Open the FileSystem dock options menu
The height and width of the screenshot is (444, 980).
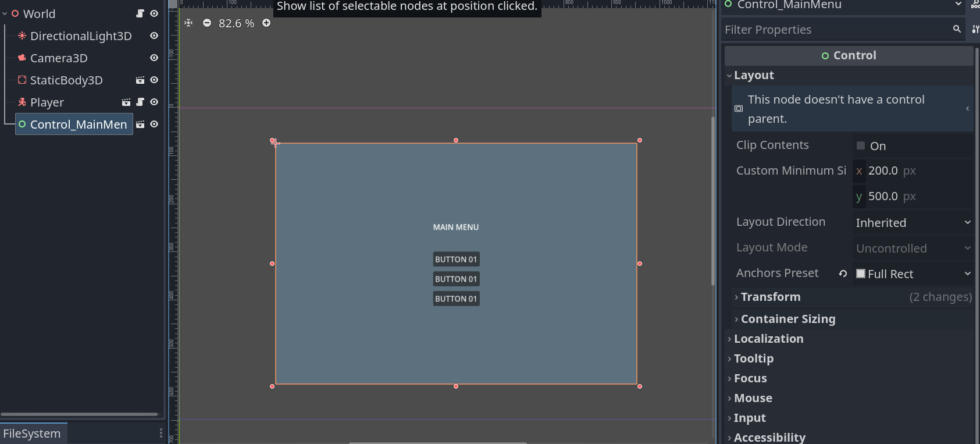point(161,433)
